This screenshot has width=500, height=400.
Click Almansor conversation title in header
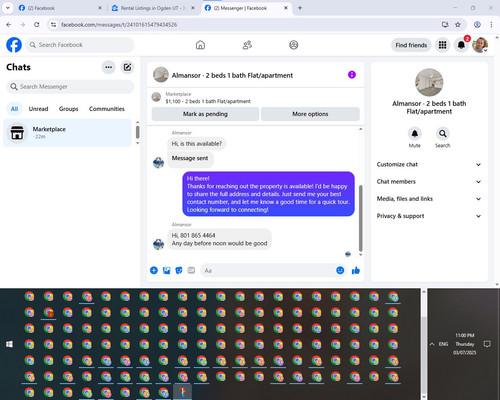pos(232,76)
